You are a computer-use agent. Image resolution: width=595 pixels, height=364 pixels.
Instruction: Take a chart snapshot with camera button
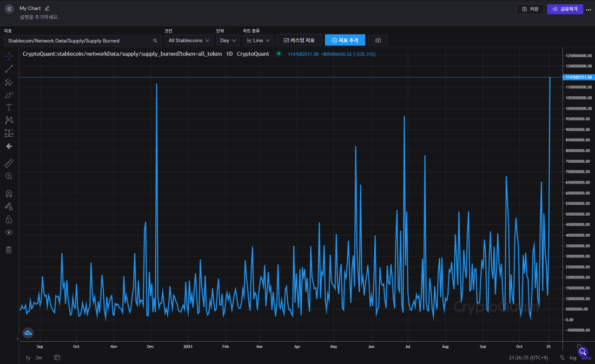point(378,40)
